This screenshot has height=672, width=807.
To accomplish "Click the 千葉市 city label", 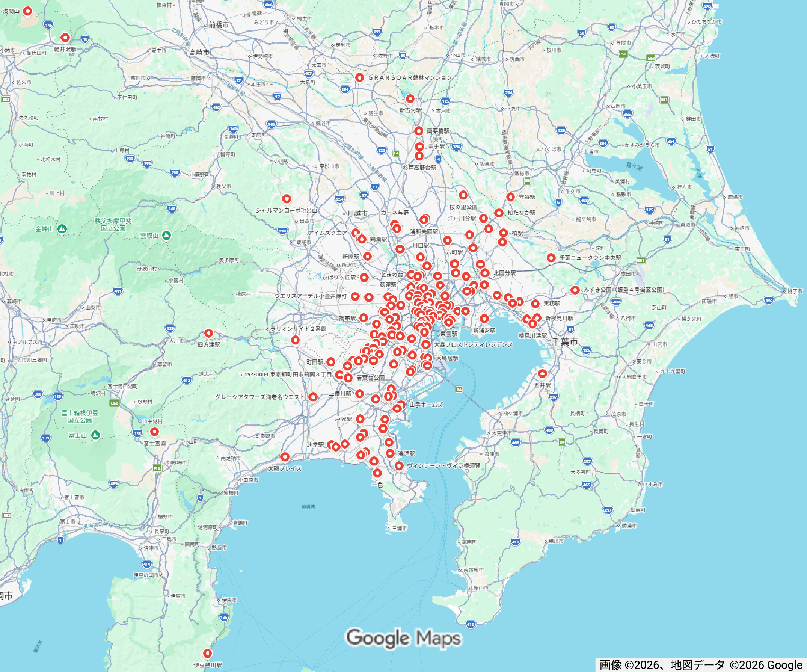I will [x=565, y=341].
